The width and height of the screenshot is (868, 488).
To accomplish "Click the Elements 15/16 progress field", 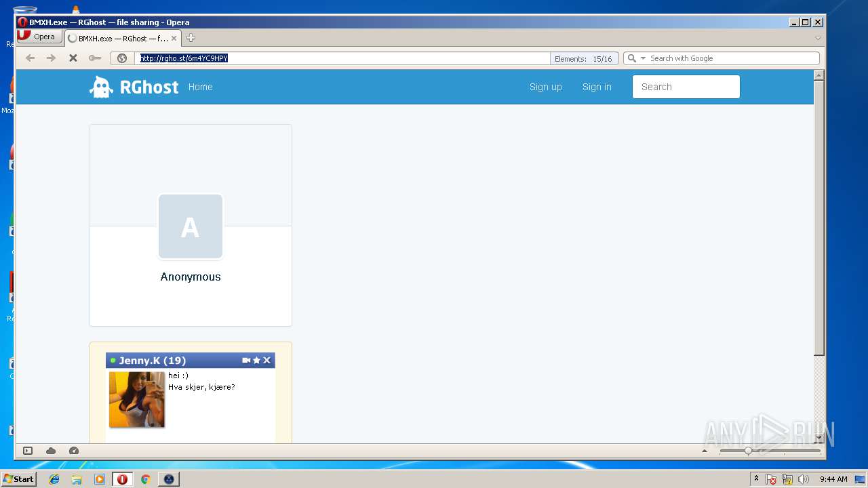I will point(583,59).
